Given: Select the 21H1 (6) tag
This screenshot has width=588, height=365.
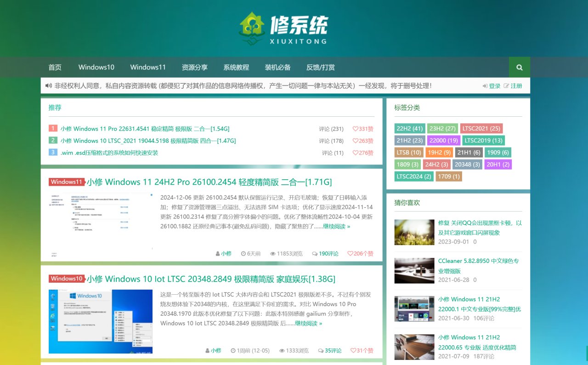Looking at the screenshot, I should [x=469, y=152].
